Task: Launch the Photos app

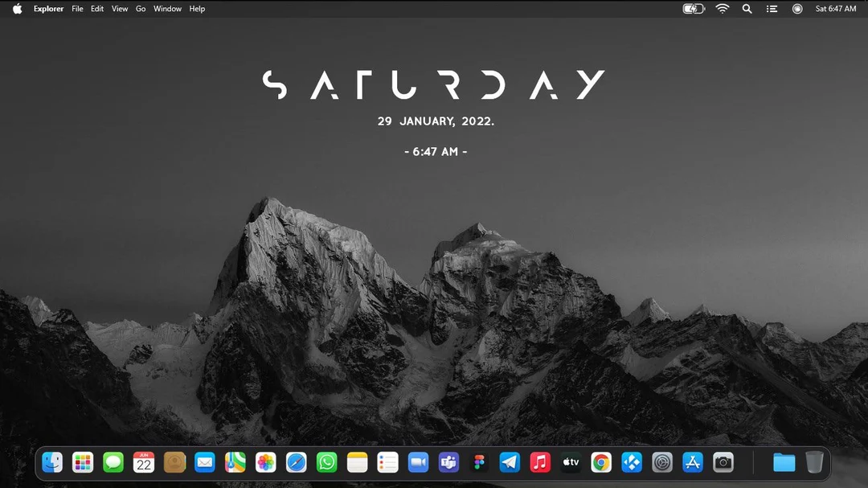Action: tap(266, 462)
